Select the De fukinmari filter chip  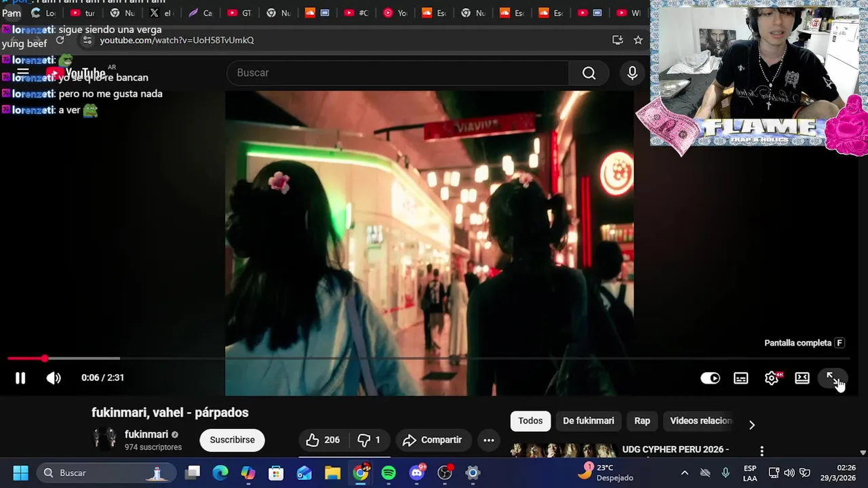[589, 421]
